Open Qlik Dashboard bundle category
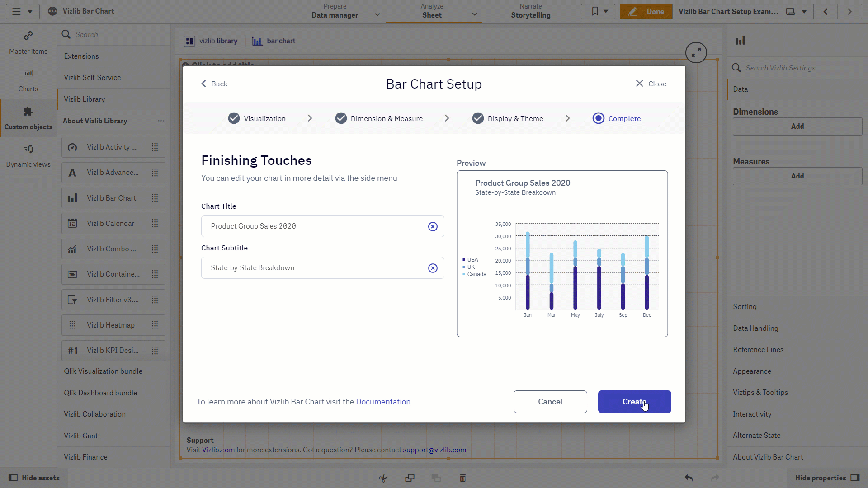This screenshot has height=488, width=868. tap(113, 393)
